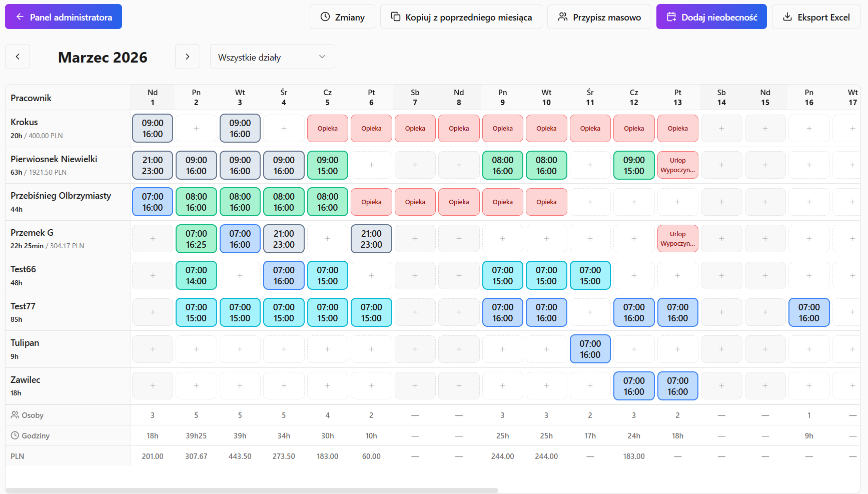Open Pierwiosnek Urlop Wypoczynkowy on day 13

pos(678,165)
